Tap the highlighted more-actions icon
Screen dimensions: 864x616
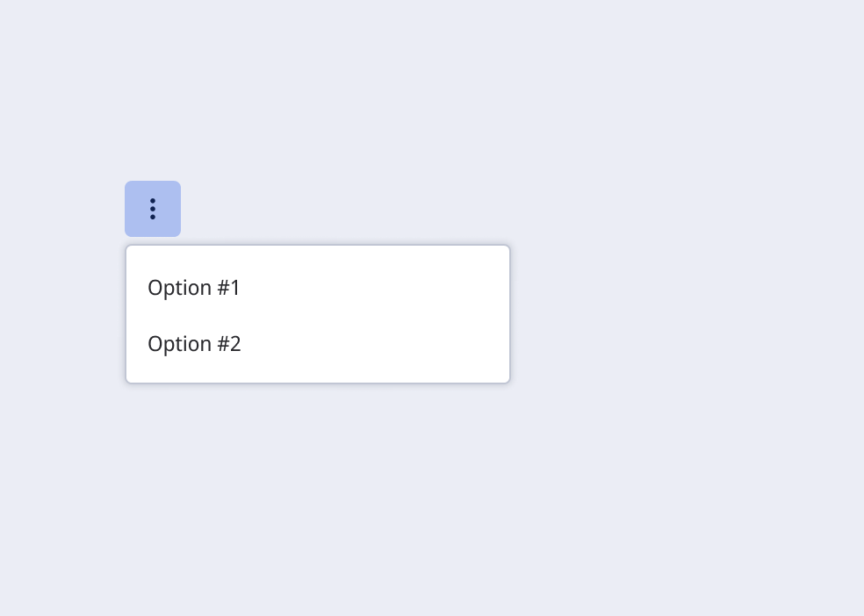153,209
